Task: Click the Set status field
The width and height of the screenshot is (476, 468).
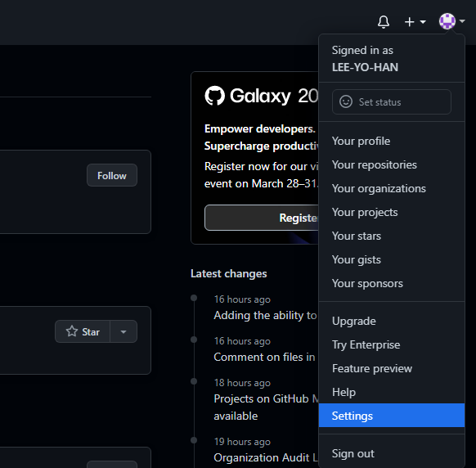Action: pos(392,102)
